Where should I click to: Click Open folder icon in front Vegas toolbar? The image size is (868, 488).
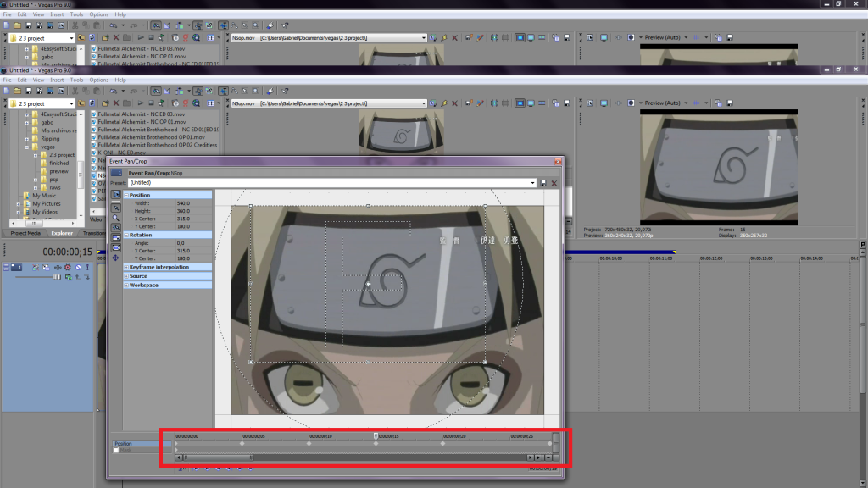(18, 91)
